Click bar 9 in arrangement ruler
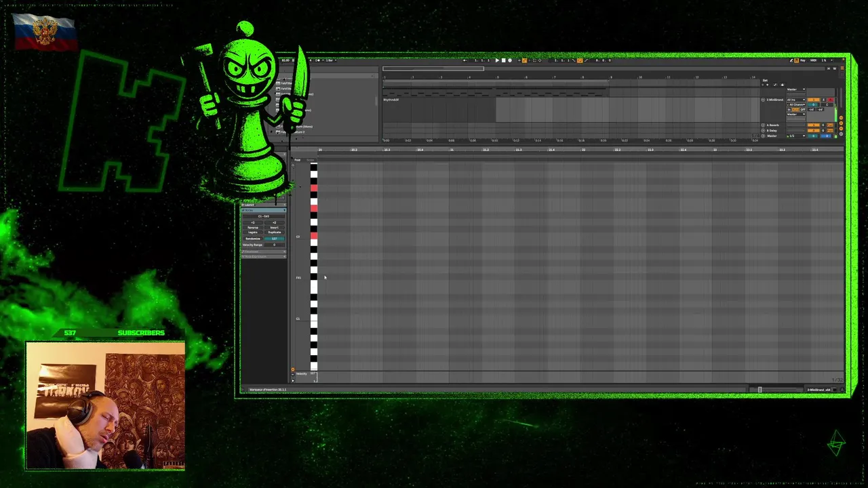 coord(612,77)
